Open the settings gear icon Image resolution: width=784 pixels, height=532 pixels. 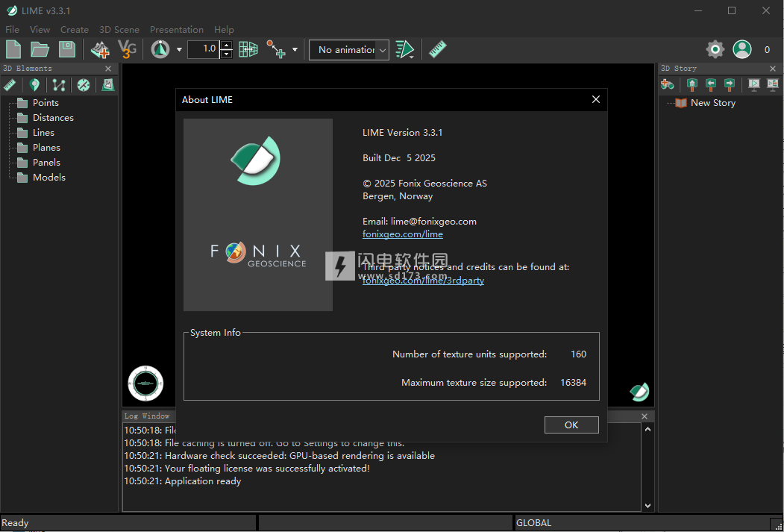(715, 50)
